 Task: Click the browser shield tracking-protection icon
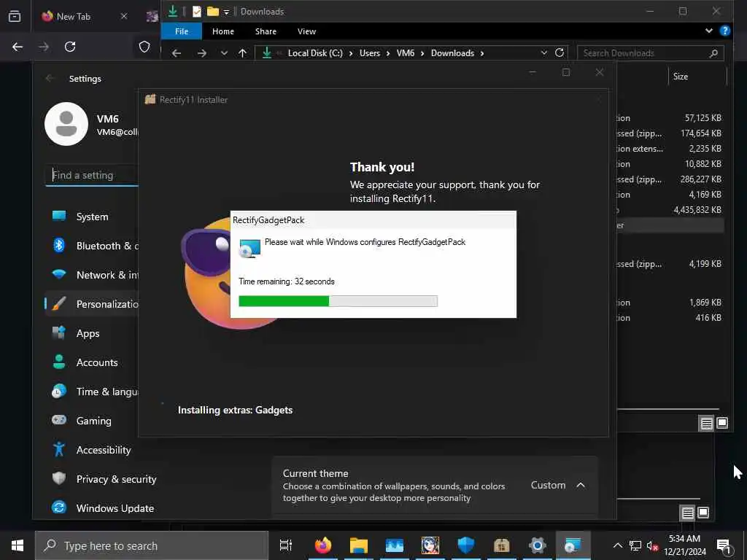pos(144,47)
